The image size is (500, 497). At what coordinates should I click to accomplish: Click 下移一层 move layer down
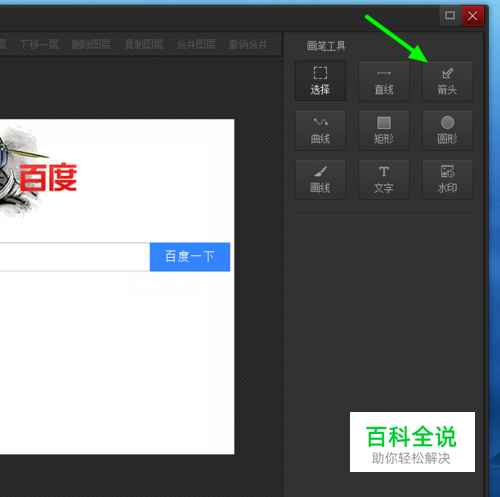pyautogui.click(x=39, y=44)
